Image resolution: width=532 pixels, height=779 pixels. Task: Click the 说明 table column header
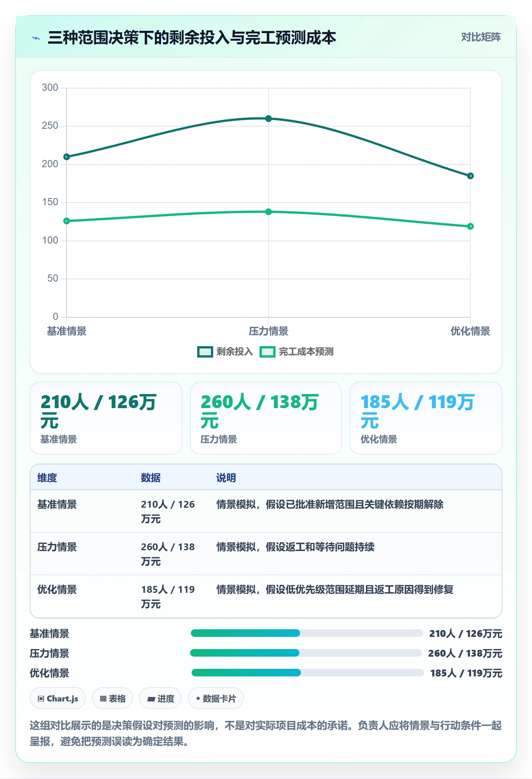226,478
